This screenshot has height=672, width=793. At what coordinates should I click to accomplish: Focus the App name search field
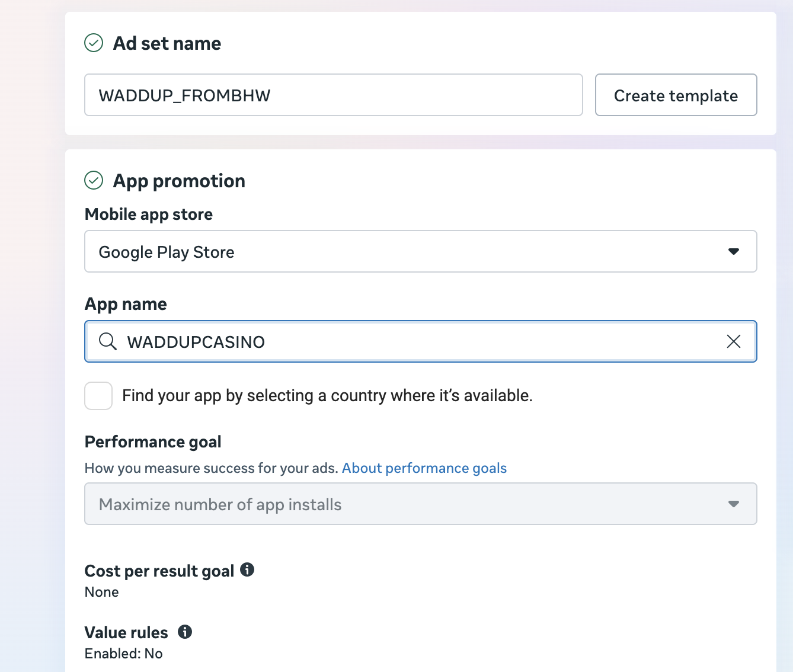click(x=421, y=341)
